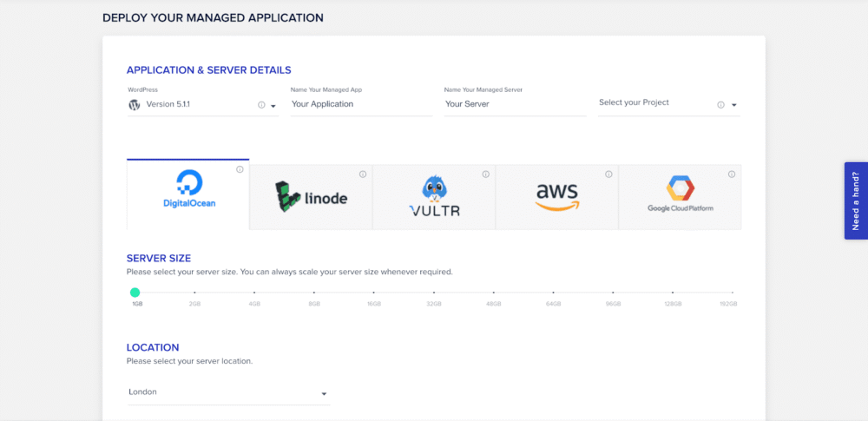Select the Google Cloud Platform tab
This screenshot has width=868, height=421.
[680, 198]
